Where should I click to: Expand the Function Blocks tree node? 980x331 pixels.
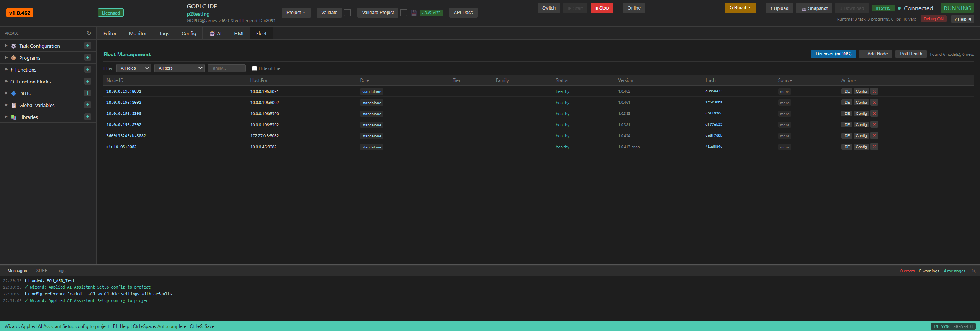click(x=6, y=81)
